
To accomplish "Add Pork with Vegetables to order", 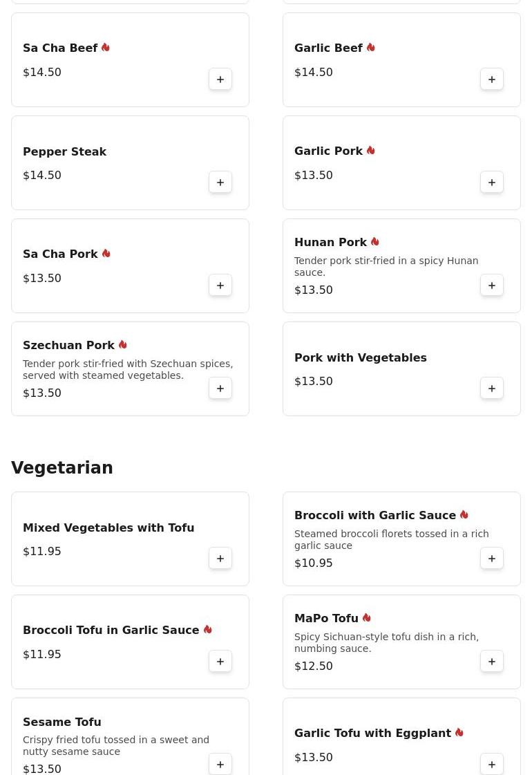I will (x=492, y=389).
